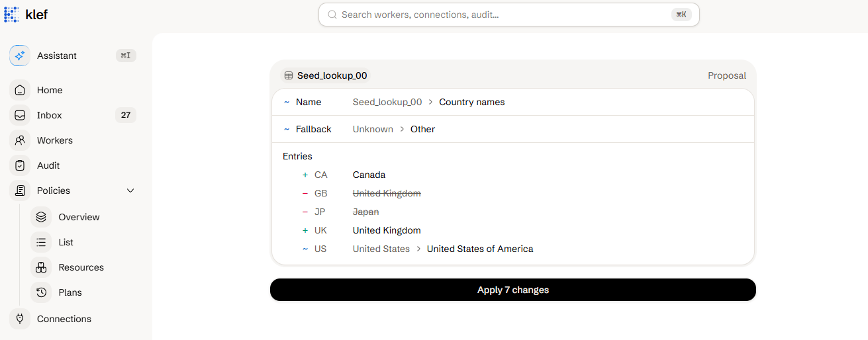Click the Resources boxes icon

coord(41,267)
